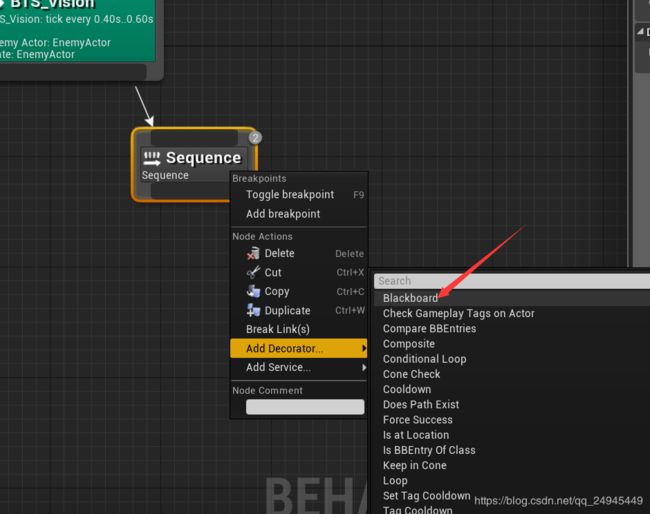
Task: Select Delete in Node Actions
Action: pyautogui.click(x=299, y=253)
